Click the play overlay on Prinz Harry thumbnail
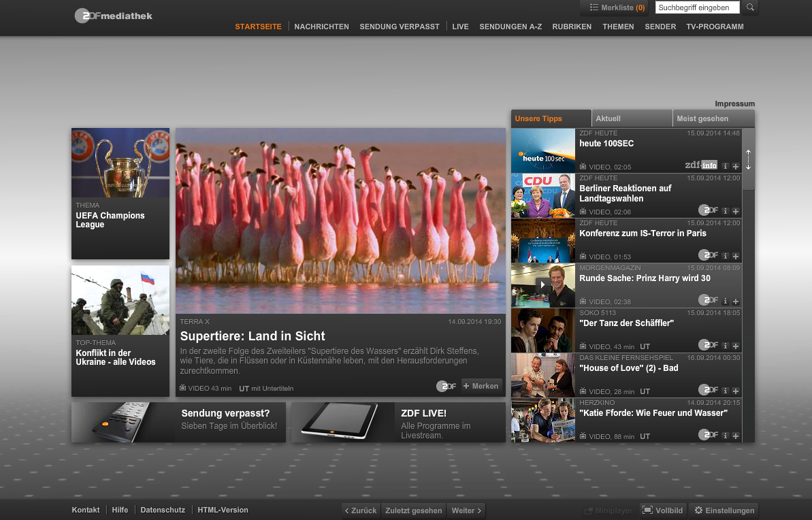 click(x=542, y=285)
